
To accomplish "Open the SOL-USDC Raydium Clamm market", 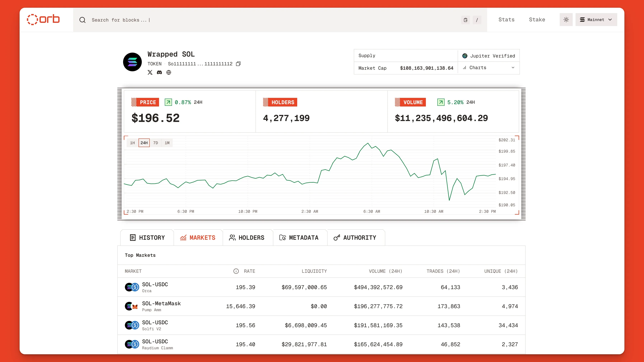I will pyautogui.click(x=321, y=344).
